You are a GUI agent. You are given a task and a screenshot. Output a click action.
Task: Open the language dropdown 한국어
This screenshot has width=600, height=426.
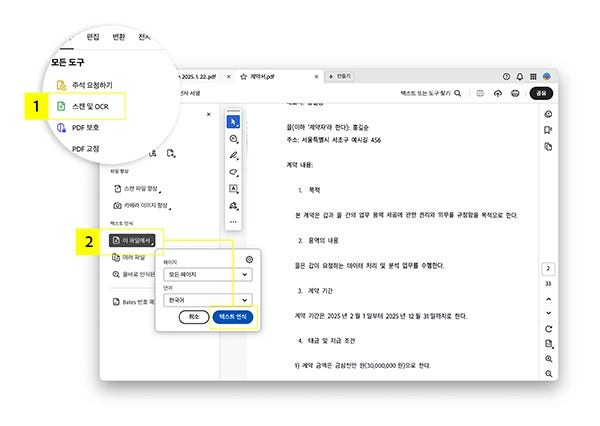pyautogui.click(x=208, y=300)
